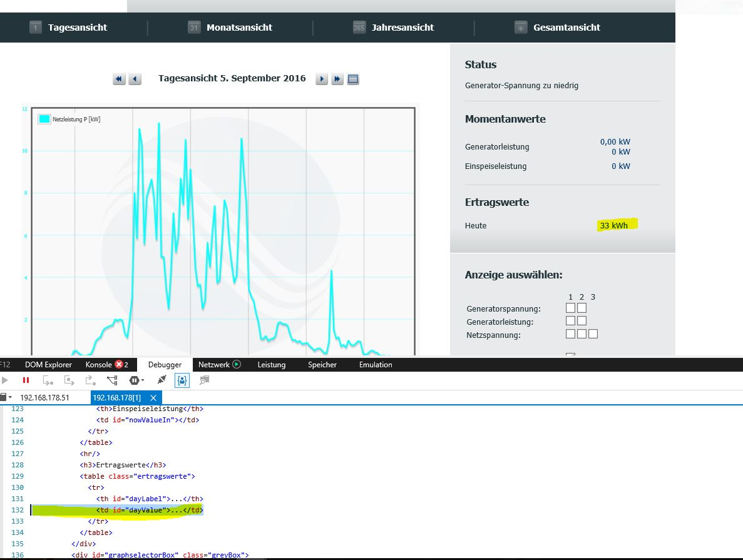Select the Debugger tab

pyautogui.click(x=165, y=364)
